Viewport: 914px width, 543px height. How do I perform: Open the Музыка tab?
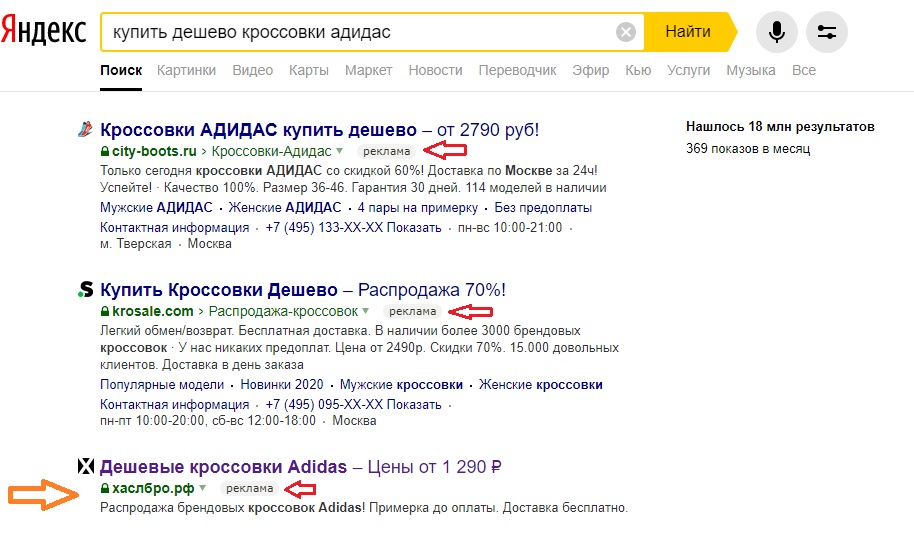751,70
